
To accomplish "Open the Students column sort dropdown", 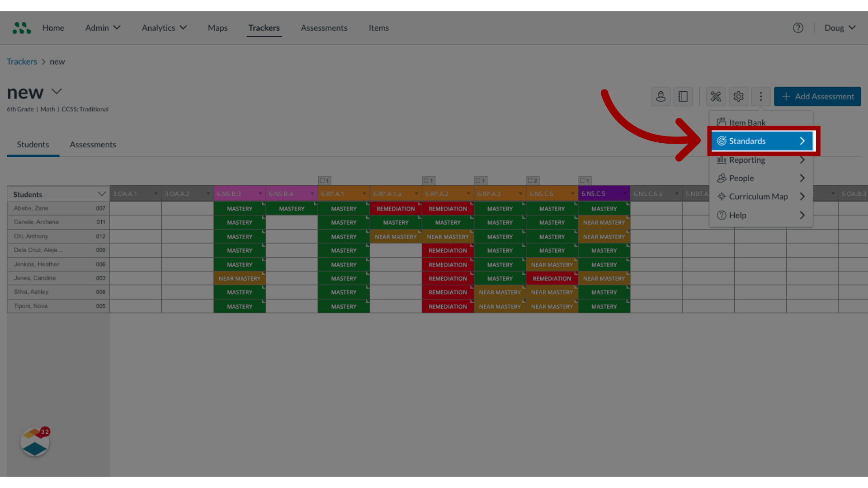I will tap(101, 194).
